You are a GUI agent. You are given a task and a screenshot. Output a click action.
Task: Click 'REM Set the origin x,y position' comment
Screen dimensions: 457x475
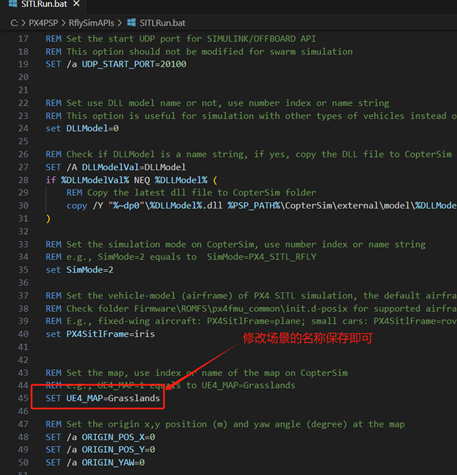[x=225, y=424]
